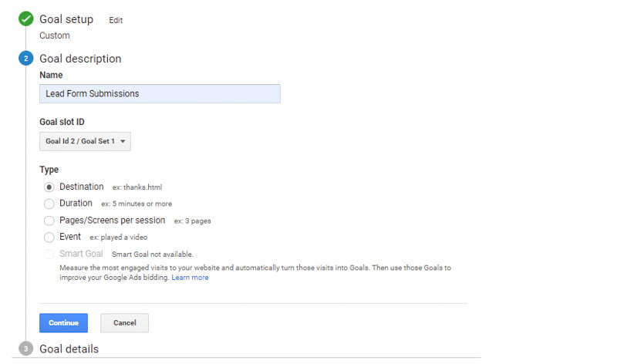Click the Goal description step heading
This screenshot has width=617, height=364.
coord(80,59)
